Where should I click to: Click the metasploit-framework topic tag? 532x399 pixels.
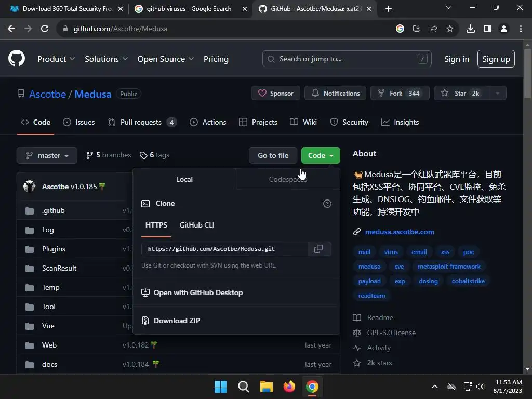(x=449, y=267)
